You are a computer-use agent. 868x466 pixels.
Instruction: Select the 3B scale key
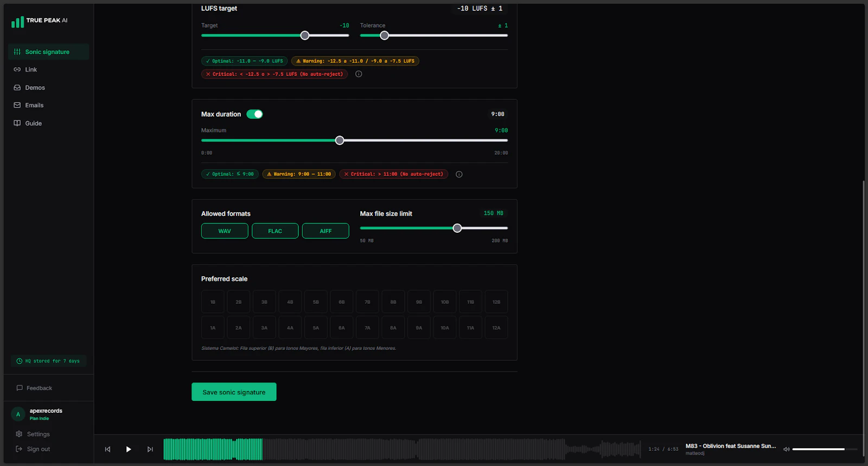click(264, 302)
